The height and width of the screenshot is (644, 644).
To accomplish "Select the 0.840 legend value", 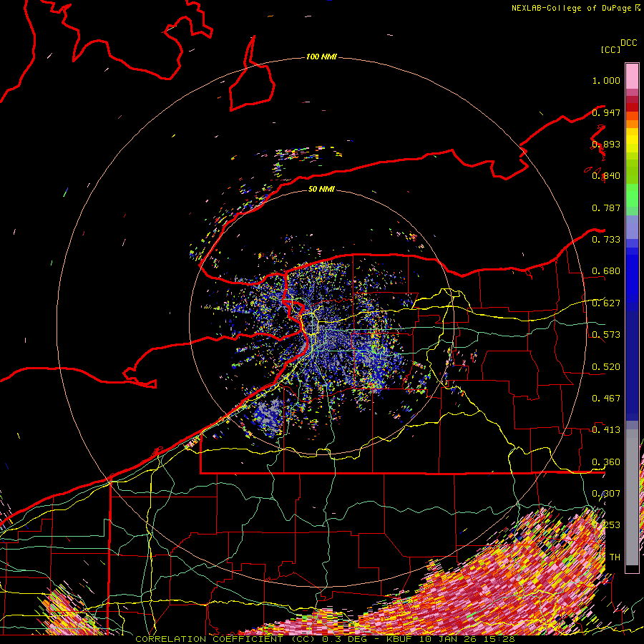I will pyautogui.click(x=606, y=176).
